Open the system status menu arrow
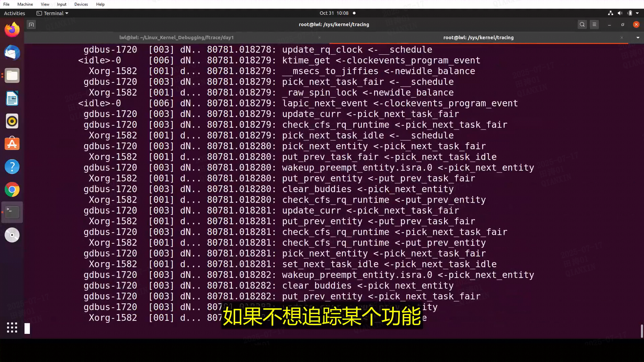Viewport: 644px width, 362px height. point(637,13)
